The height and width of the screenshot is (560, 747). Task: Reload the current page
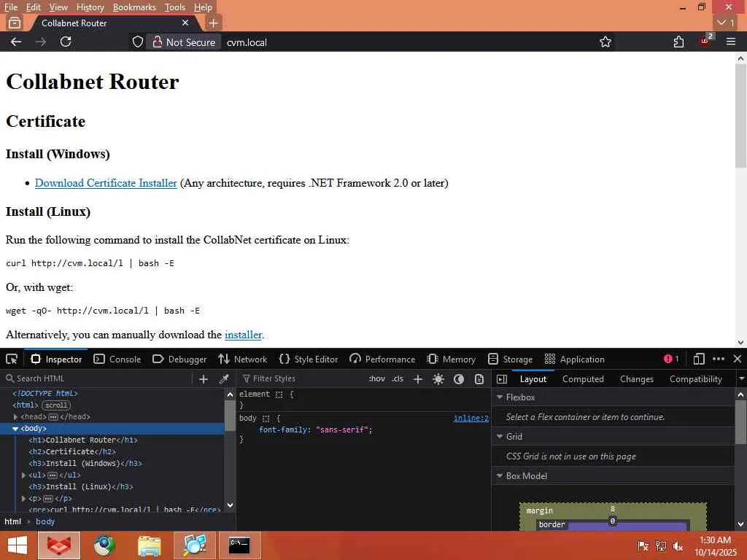point(66,42)
